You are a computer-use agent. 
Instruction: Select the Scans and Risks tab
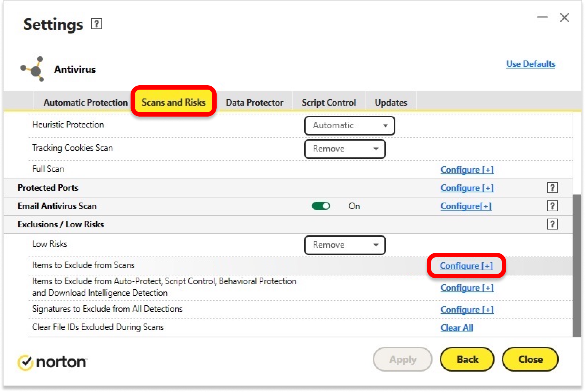174,102
